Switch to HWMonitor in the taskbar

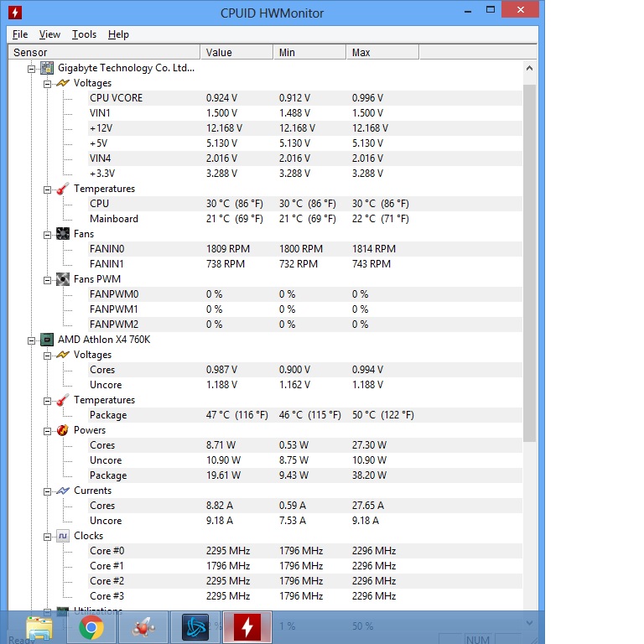point(247,627)
